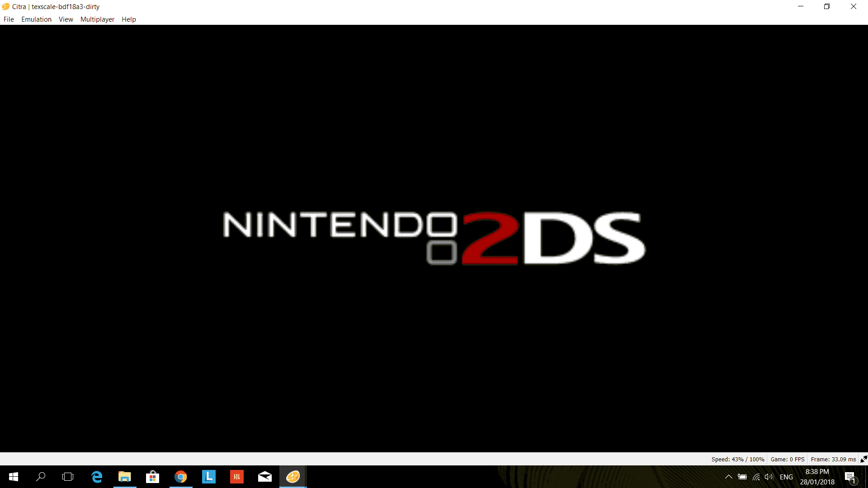Open the File menu
The height and width of the screenshot is (488, 868).
click(x=9, y=19)
